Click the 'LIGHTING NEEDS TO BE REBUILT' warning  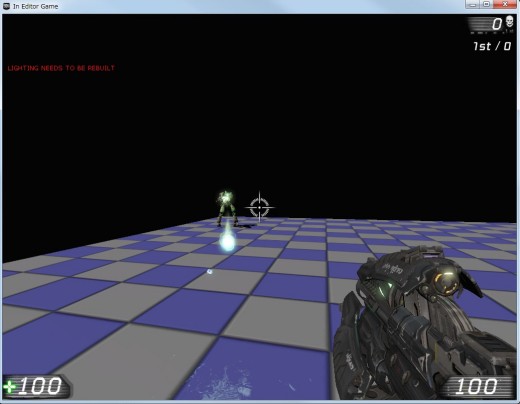click(61, 68)
